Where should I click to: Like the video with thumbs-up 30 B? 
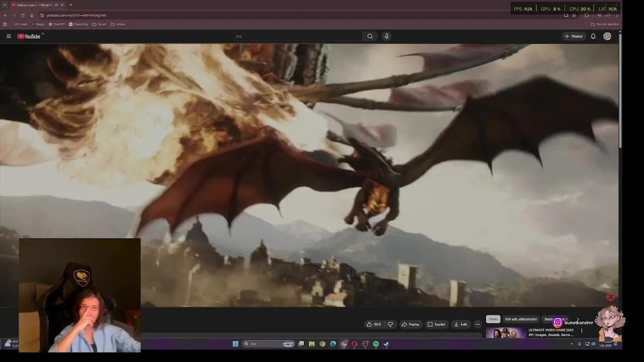tap(373, 324)
